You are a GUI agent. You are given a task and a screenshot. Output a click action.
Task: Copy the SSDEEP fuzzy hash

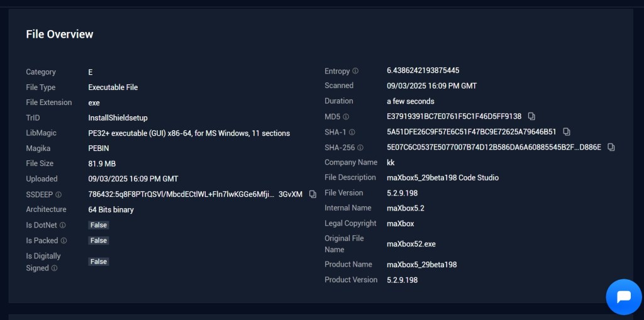(x=313, y=194)
